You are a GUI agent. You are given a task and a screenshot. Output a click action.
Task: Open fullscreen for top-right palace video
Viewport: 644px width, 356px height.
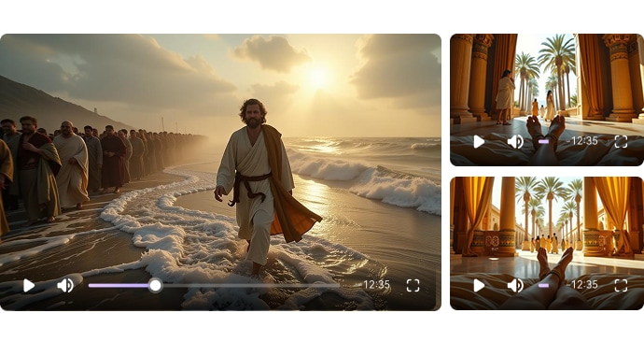click(x=621, y=141)
